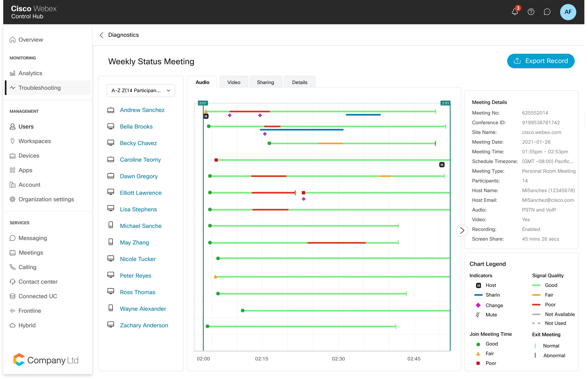This screenshot has height=379, width=588.
Task: Click the Calling phone icon
Action: [12, 267]
